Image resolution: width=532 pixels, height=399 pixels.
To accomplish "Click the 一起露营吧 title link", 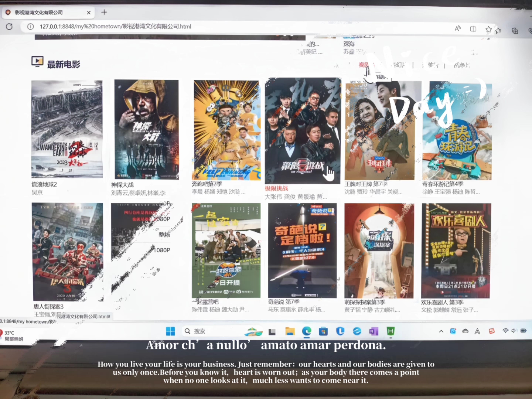I will tap(205, 302).
